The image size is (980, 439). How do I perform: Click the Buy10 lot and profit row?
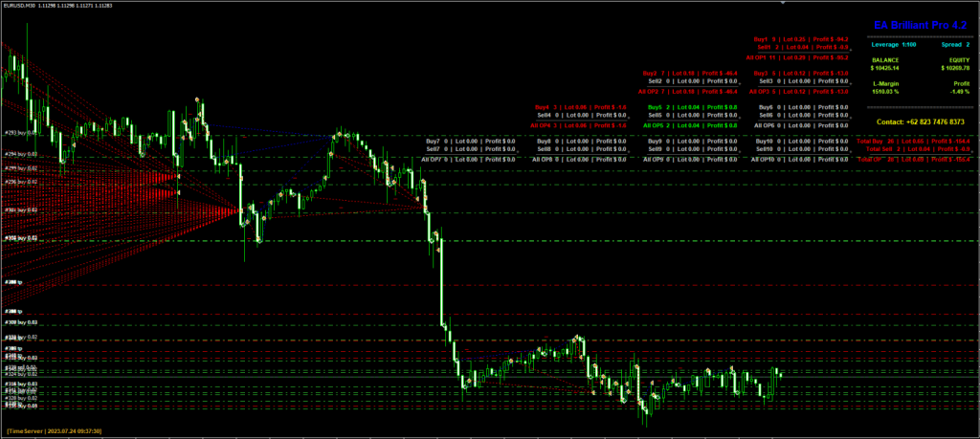802,142
